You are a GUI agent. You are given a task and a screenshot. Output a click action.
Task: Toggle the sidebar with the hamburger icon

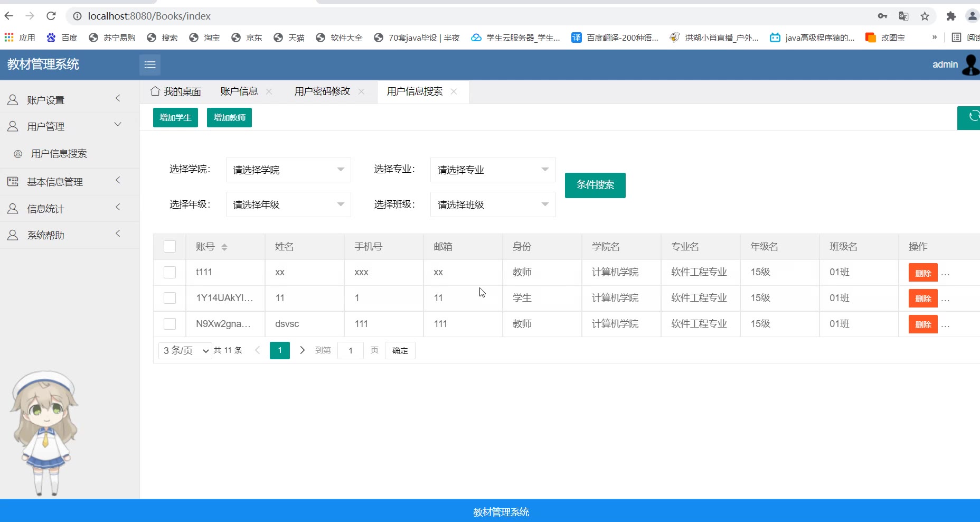(150, 64)
